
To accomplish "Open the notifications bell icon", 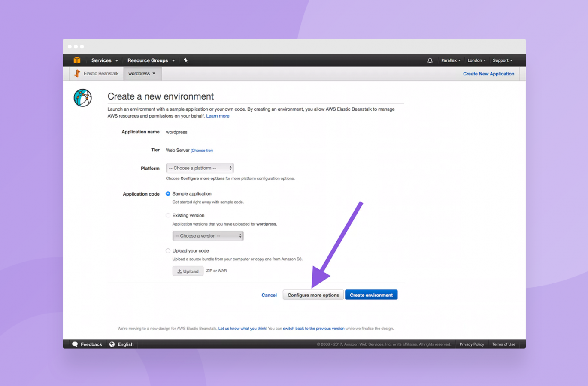I will tap(430, 60).
